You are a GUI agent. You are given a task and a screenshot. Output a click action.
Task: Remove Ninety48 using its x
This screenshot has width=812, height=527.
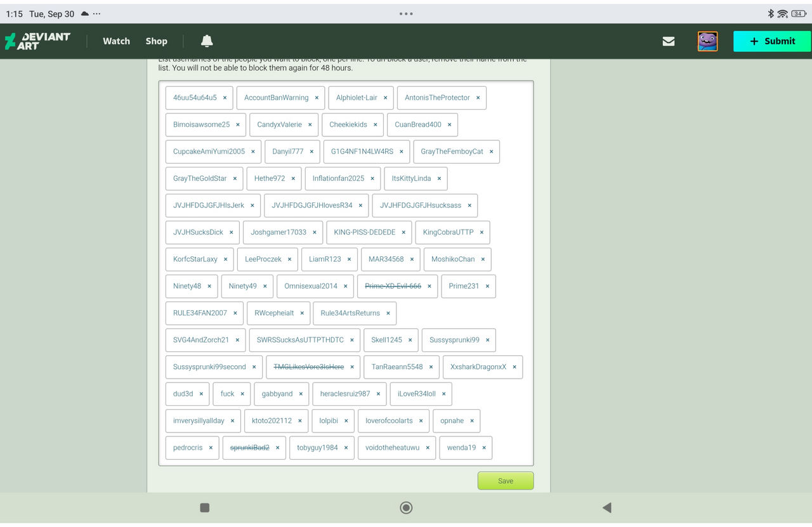coord(209,286)
